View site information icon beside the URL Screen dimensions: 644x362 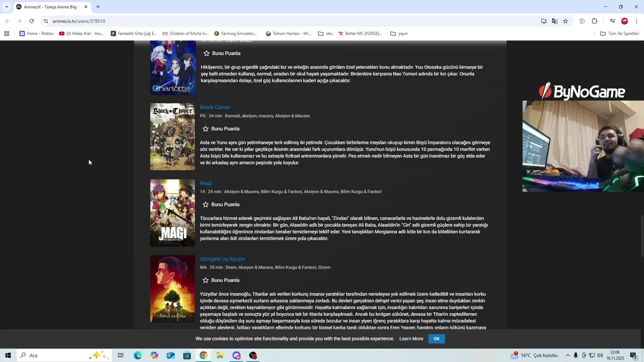[x=46, y=21]
